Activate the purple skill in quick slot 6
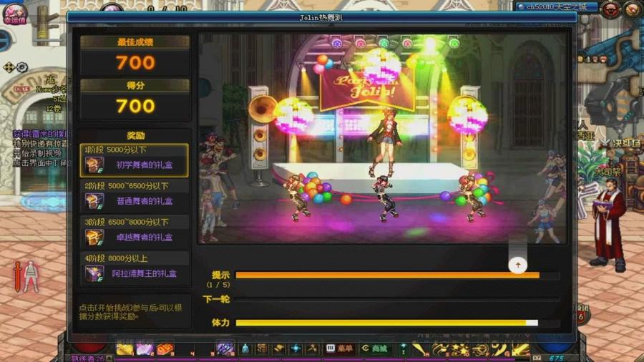The height and width of the screenshot is (362, 644). pyautogui.click(x=225, y=349)
